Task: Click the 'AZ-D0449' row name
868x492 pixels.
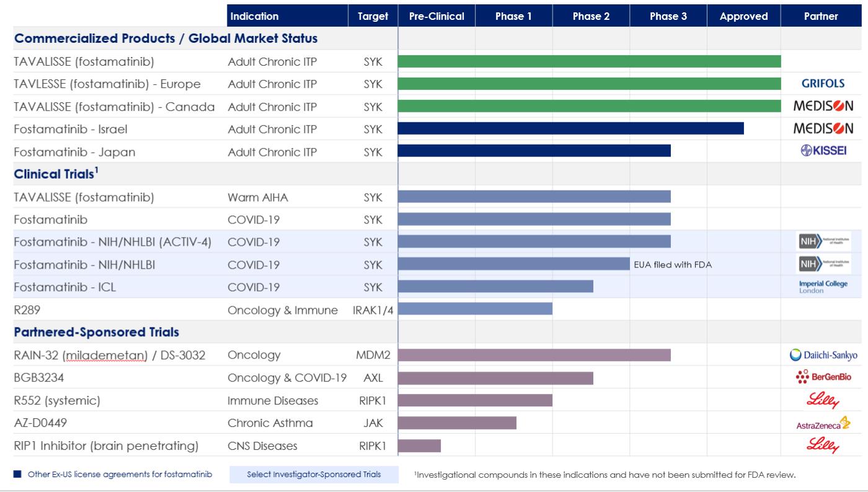Action: click(41, 423)
